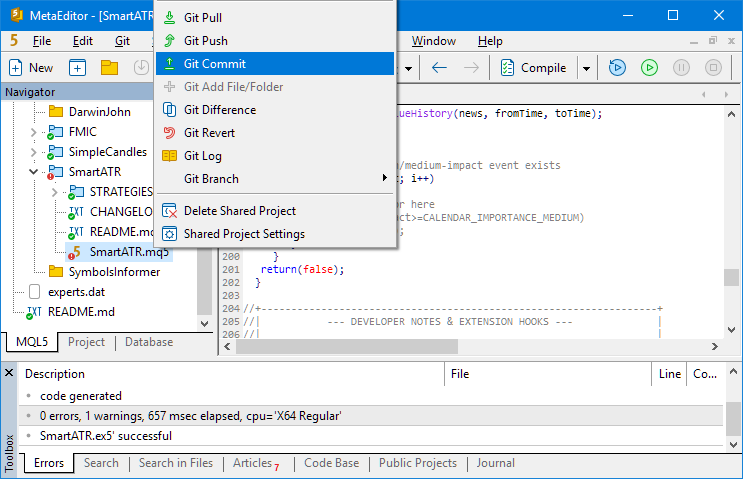Click the MetaEditor 5 icon in menu bar
The image size is (743, 479).
[14, 41]
